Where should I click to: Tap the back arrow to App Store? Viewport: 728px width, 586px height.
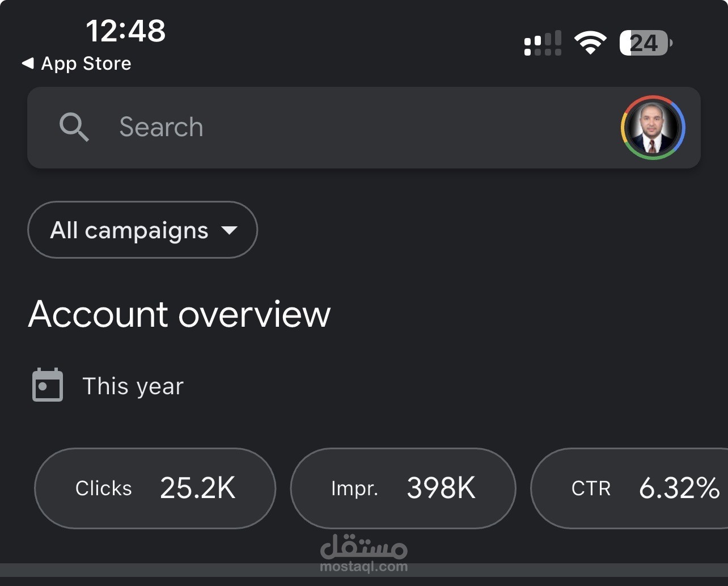[27, 64]
